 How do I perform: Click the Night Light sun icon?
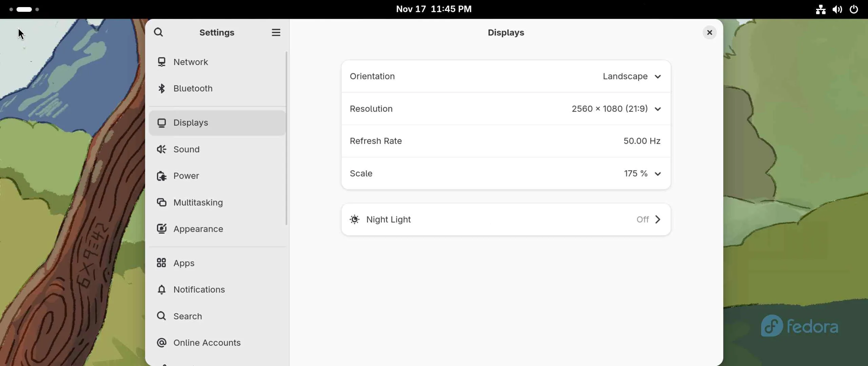click(x=354, y=220)
